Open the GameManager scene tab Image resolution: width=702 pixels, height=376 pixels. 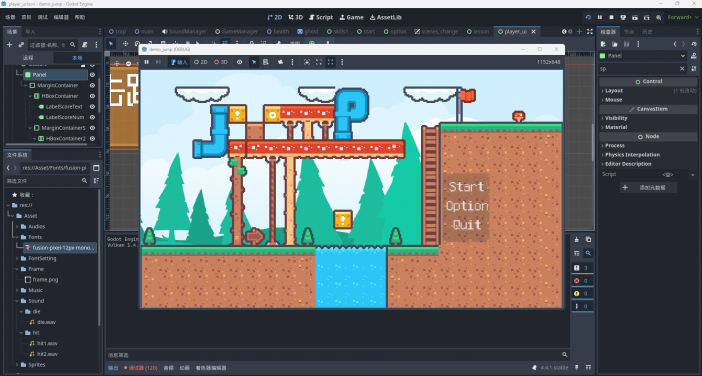pos(236,32)
